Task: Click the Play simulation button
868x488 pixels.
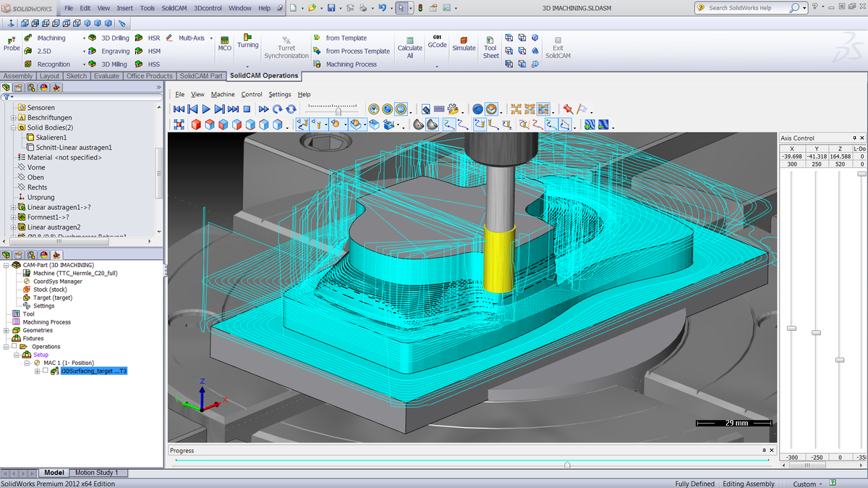Action: (x=206, y=109)
